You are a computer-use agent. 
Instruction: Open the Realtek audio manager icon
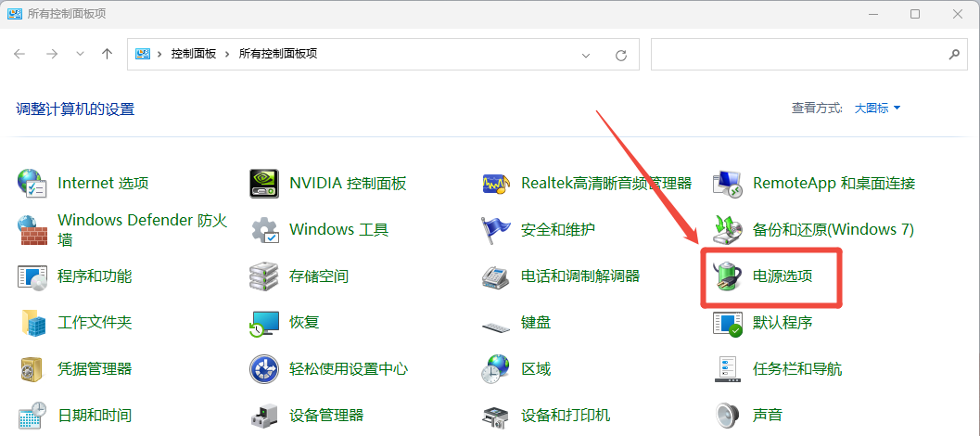pos(497,184)
